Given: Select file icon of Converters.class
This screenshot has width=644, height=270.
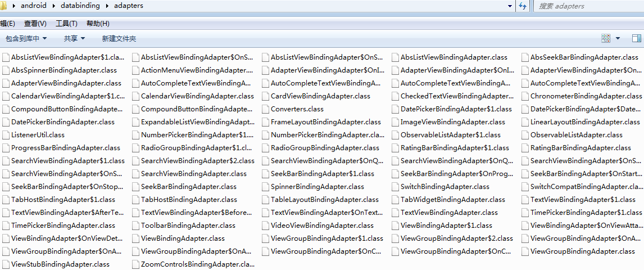Looking at the screenshot, I should click(x=265, y=109).
